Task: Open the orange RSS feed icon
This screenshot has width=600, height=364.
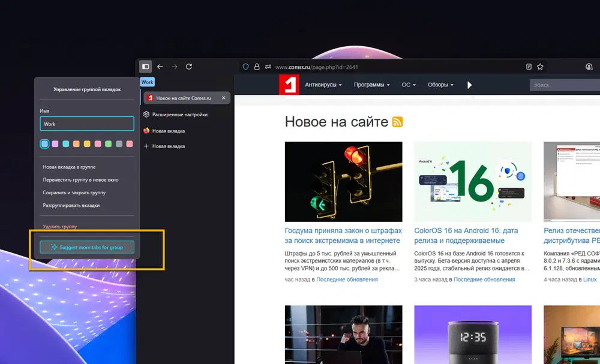Action: [x=397, y=122]
